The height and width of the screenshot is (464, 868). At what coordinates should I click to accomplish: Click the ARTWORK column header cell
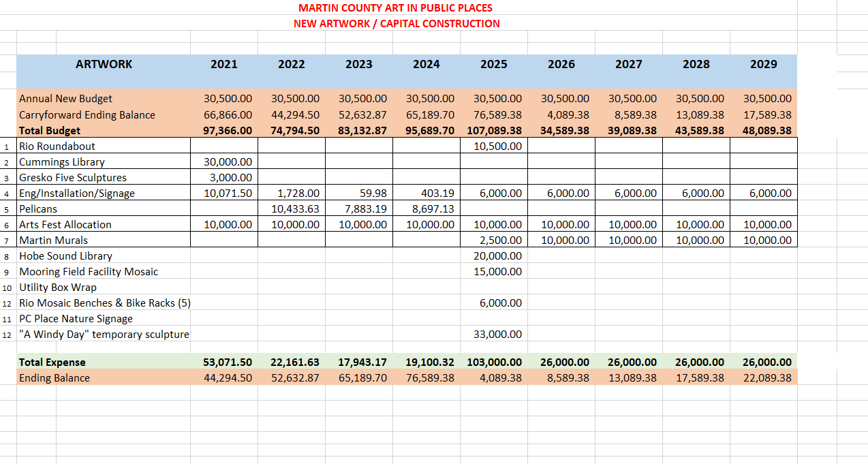coord(104,64)
